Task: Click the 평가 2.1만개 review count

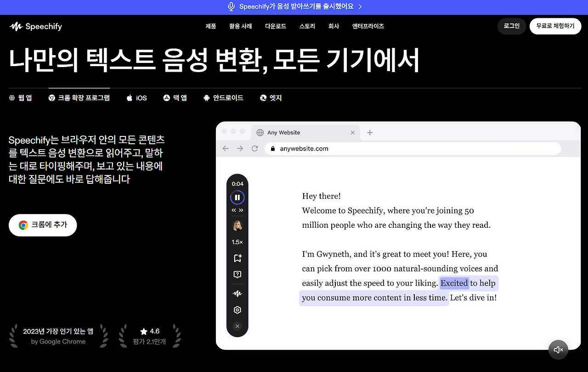Action: click(149, 342)
